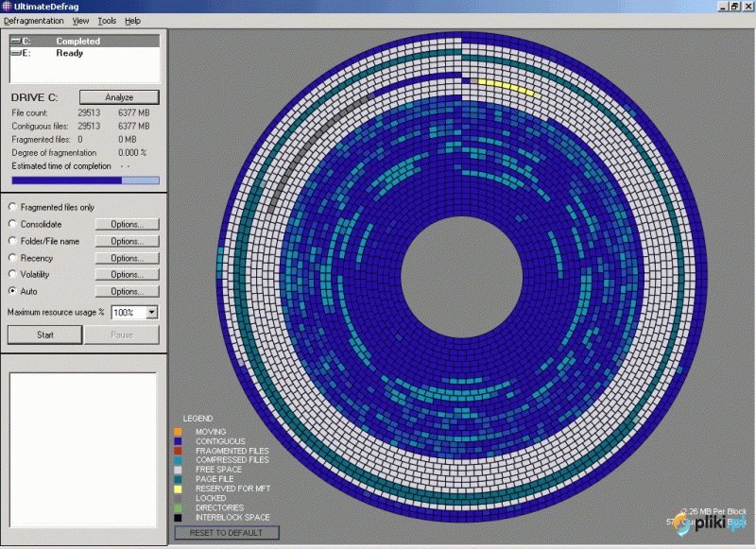The width and height of the screenshot is (756, 549).
Task: Start the defragmentation
Action: pyautogui.click(x=44, y=335)
